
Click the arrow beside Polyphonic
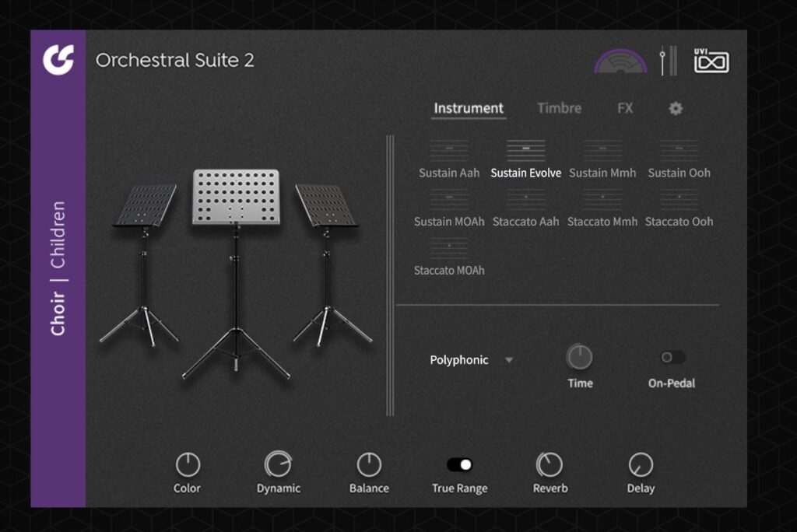(x=509, y=360)
